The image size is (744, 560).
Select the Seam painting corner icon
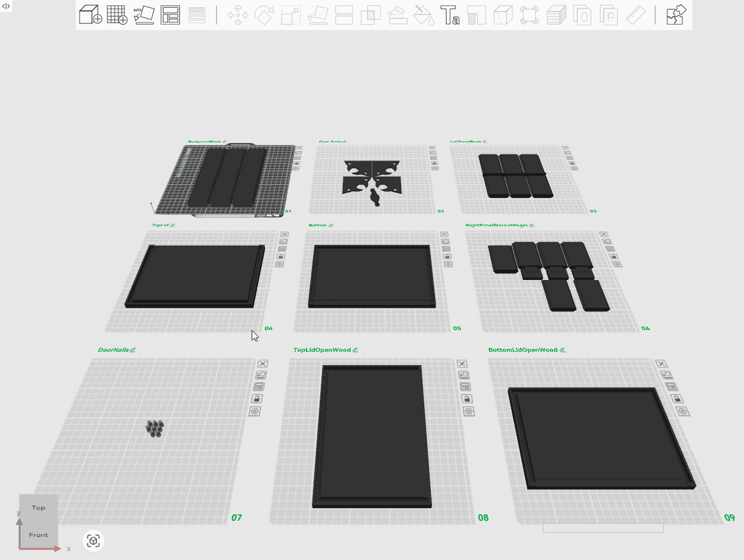477,15
